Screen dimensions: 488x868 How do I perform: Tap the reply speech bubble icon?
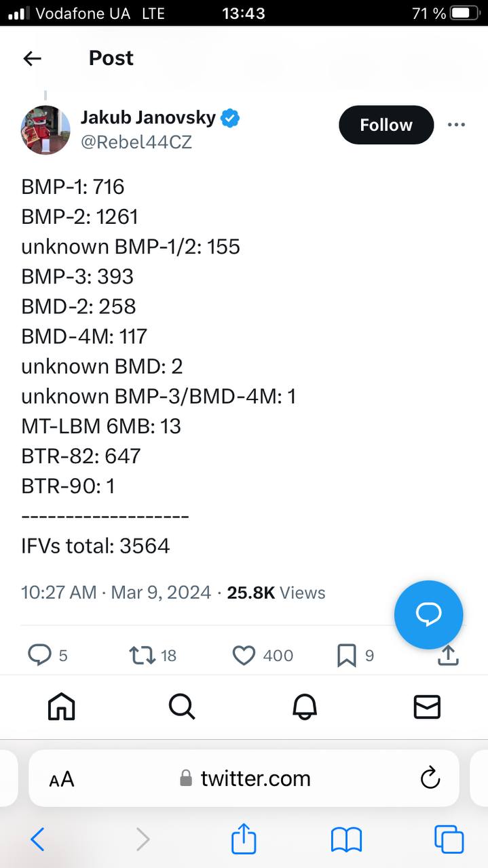[39, 655]
